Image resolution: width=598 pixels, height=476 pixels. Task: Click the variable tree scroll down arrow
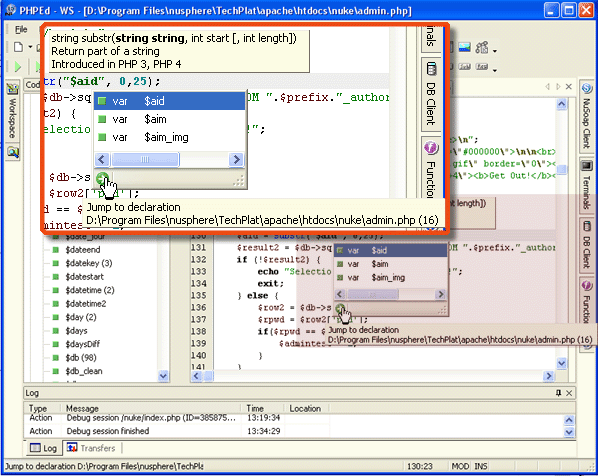163,376
